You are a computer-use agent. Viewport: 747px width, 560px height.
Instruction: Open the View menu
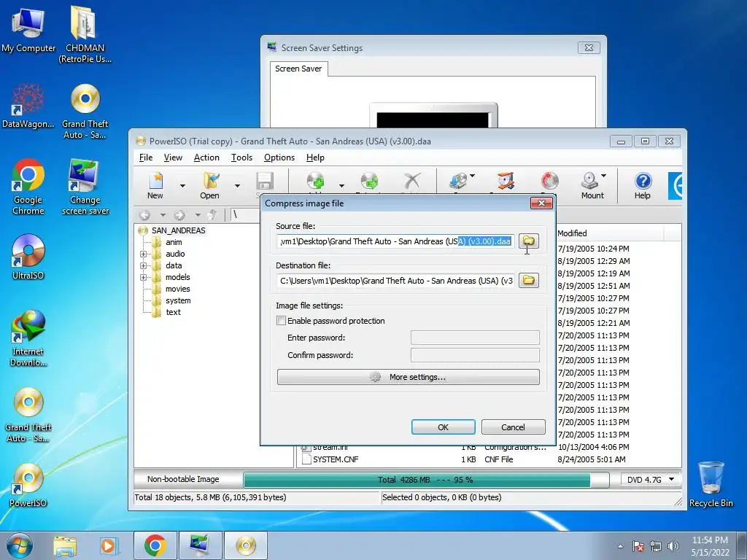pyautogui.click(x=173, y=157)
